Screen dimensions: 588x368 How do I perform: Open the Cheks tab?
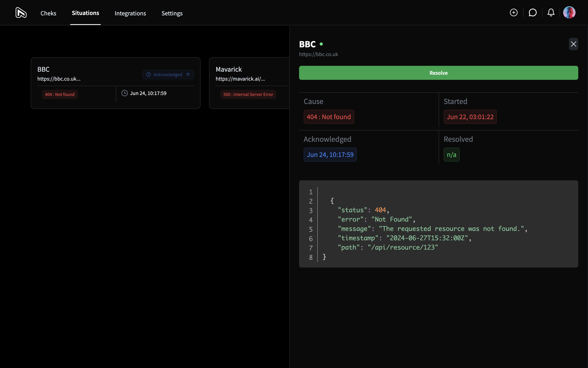click(48, 13)
